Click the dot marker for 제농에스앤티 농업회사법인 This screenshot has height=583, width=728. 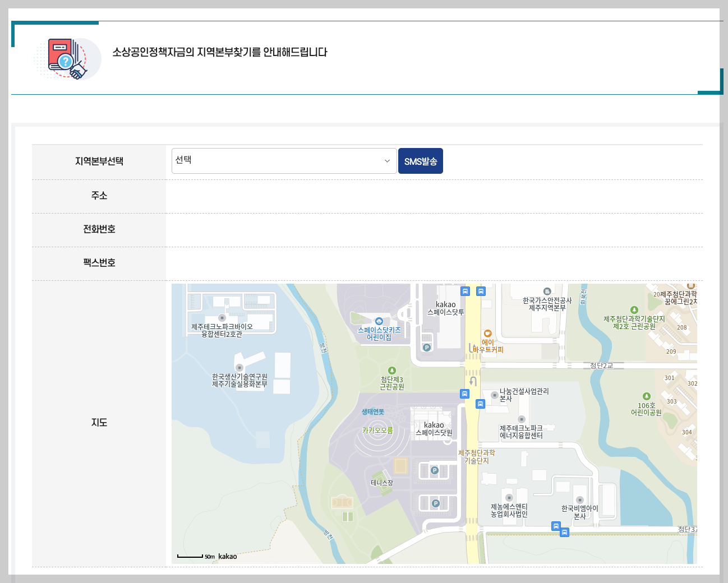(x=508, y=498)
